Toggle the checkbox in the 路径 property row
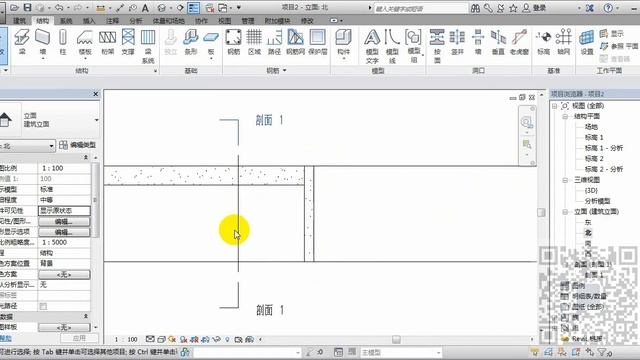The image size is (640, 360). tap(43, 306)
